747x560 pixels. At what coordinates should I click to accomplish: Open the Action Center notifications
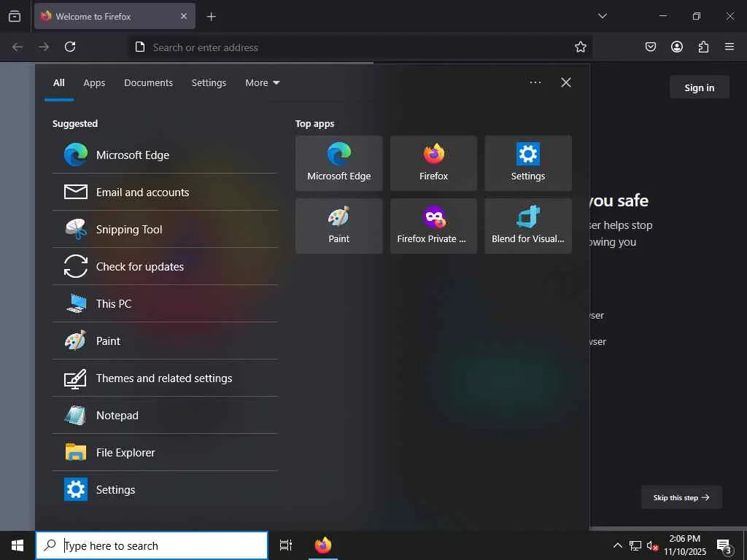tap(724, 545)
